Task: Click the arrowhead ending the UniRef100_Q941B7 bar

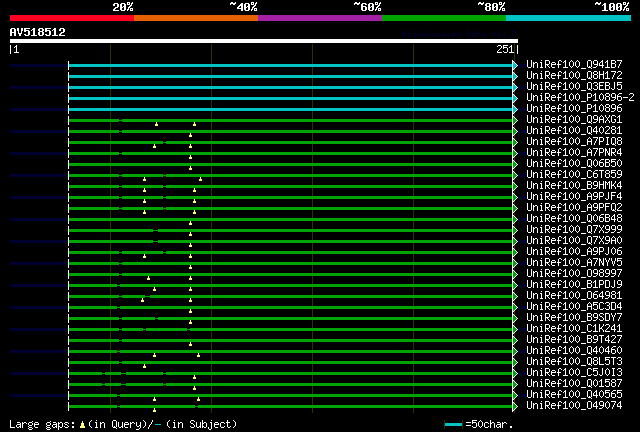Action: [515, 65]
